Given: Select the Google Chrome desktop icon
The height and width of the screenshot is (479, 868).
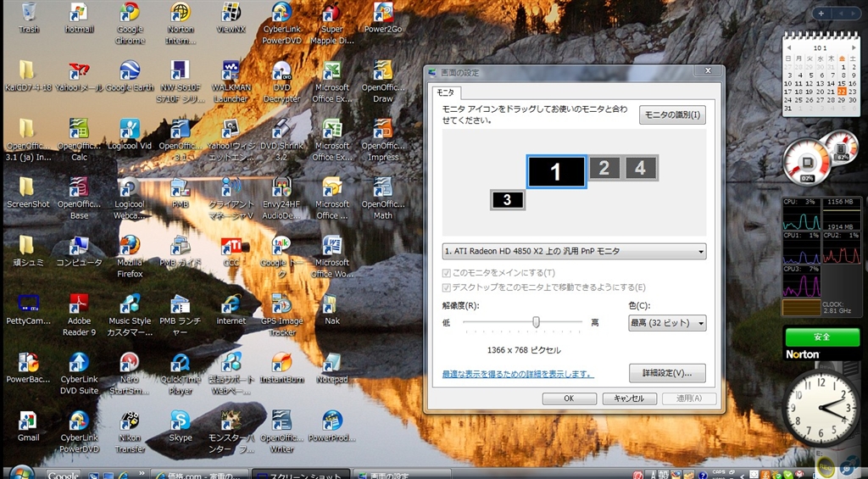Looking at the screenshot, I should click(130, 23).
